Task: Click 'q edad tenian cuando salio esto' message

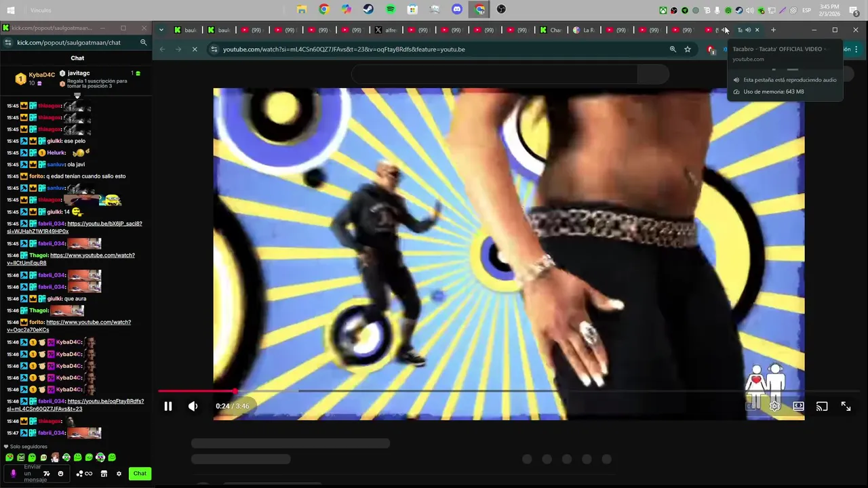Action: tap(85, 176)
